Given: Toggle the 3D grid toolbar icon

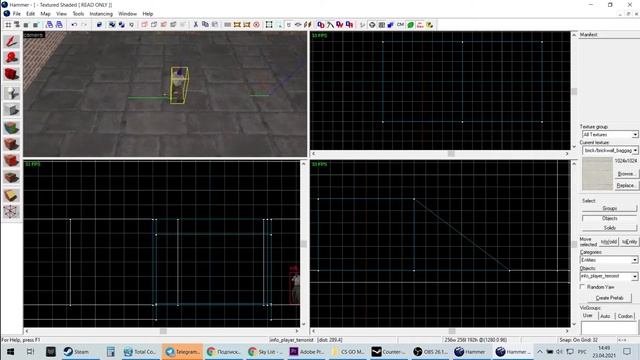Looking at the screenshot, I should [17, 25].
